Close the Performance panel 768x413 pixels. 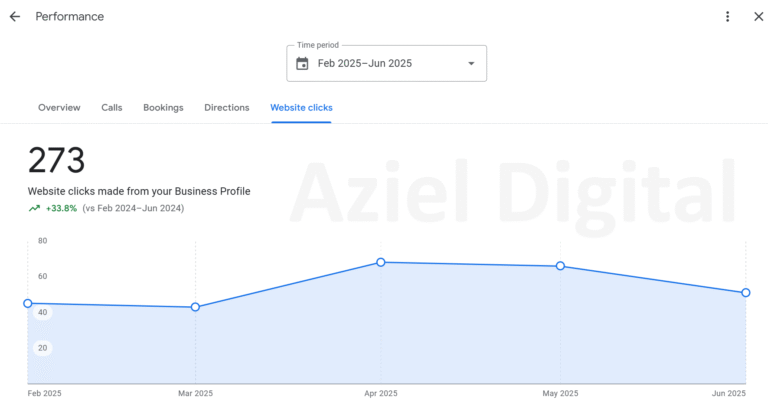tap(757, 17)
